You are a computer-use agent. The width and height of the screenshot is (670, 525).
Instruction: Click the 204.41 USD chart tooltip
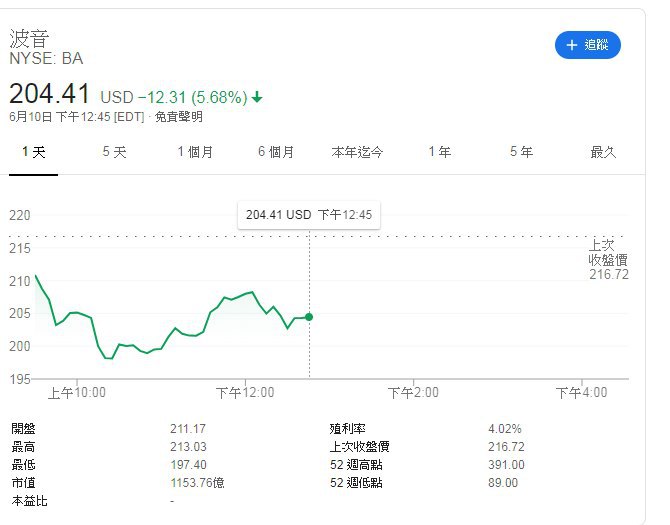pyautogui.click(x=308, y=215)
